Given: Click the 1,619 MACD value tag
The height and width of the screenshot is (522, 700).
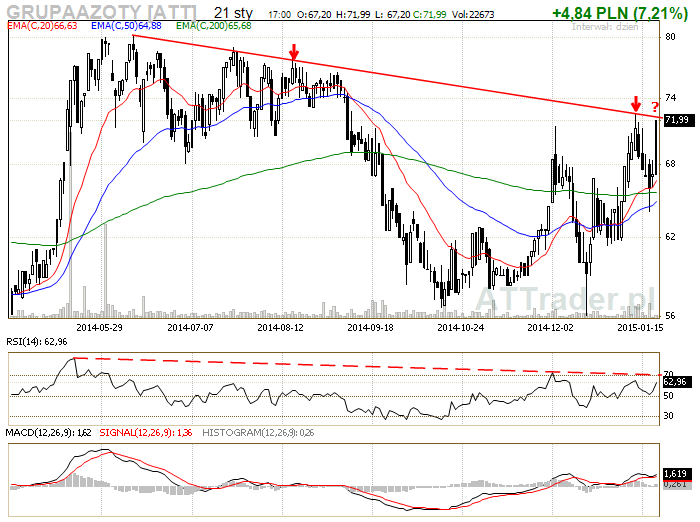Looking at the screenshot, I should point(678,473).
